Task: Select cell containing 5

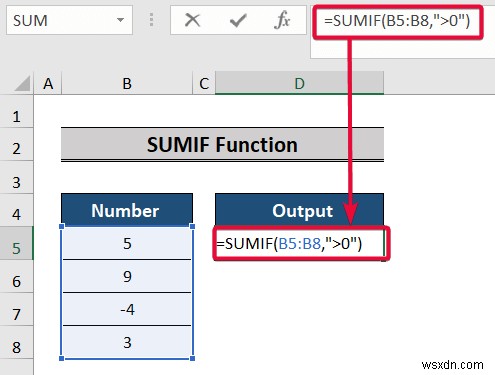Action: [x=127, y=243]
